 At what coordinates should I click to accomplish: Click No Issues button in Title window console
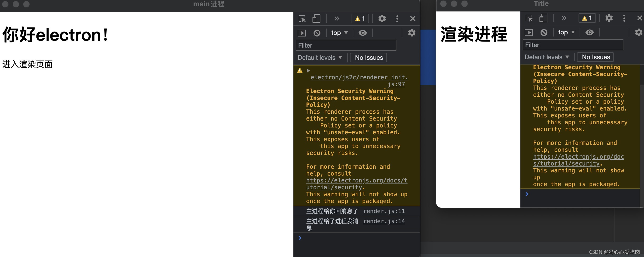(x=596, y=57)
